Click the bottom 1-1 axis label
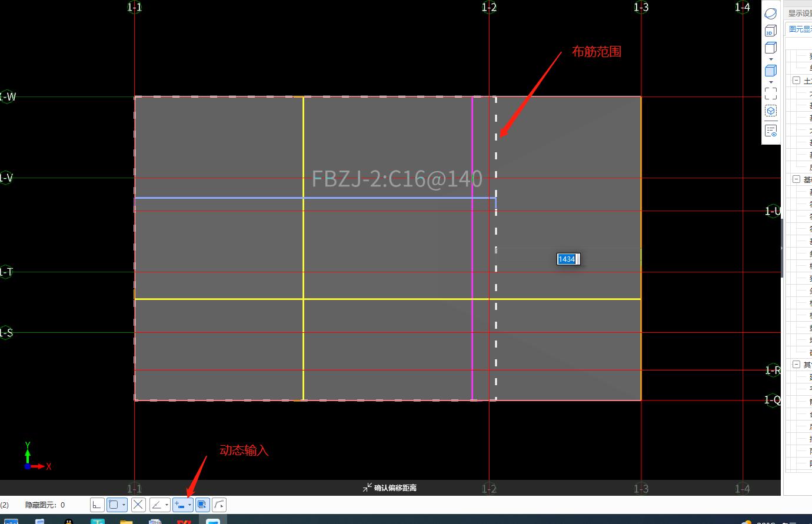 (134, 488)
